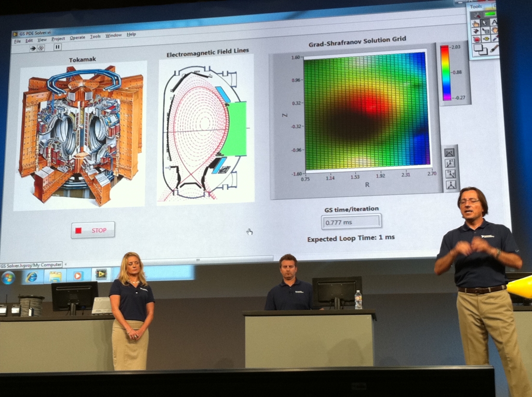Open the Operate menu
This screenshot has width=532, height=397.
(77, 38)
